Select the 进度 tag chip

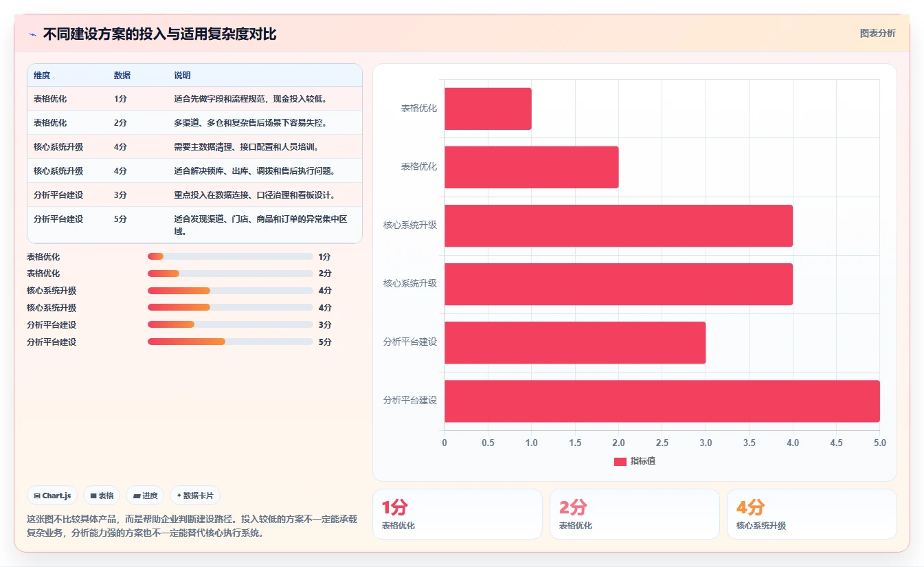(145, 496)
